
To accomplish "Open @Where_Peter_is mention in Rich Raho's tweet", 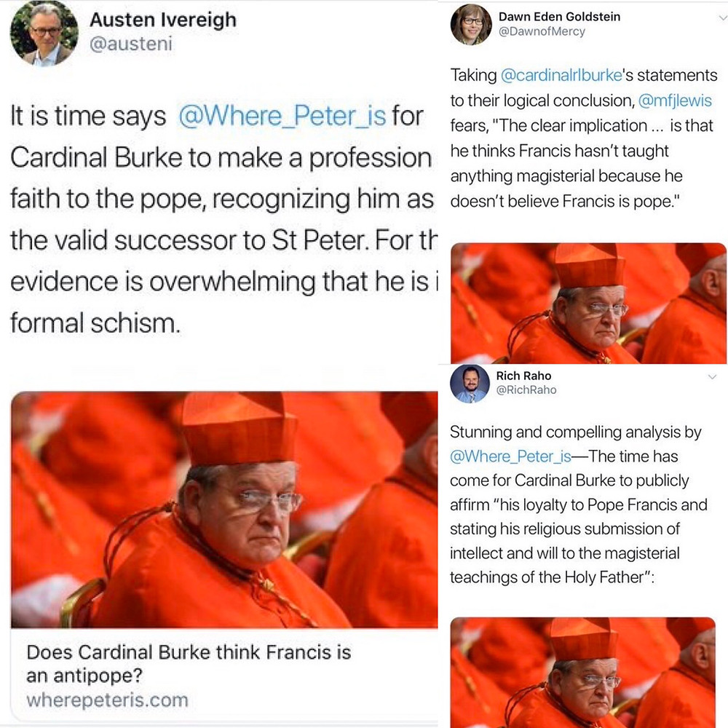I will pos(510,457).
